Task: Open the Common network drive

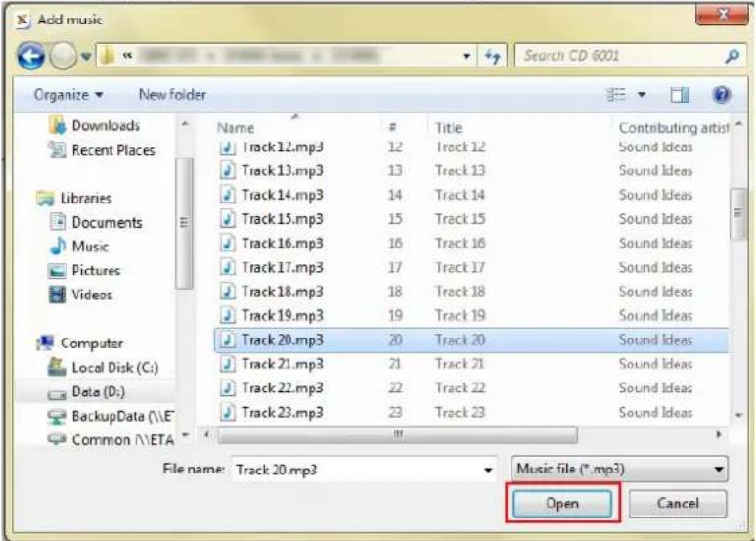Action: point(111,439)
